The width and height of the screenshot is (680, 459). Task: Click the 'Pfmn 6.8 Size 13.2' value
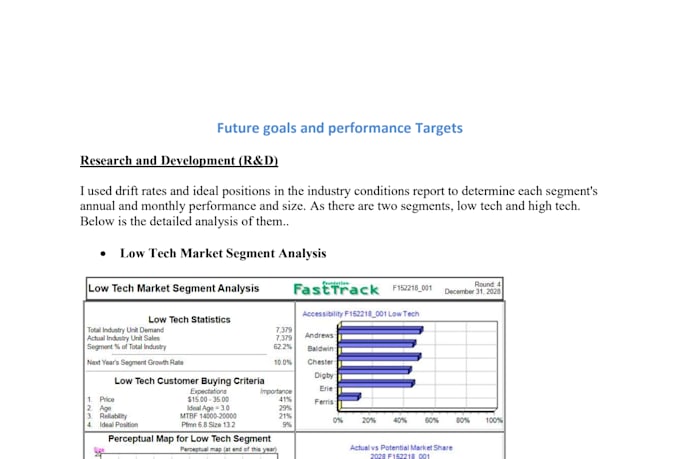click(x=208, y=425)
